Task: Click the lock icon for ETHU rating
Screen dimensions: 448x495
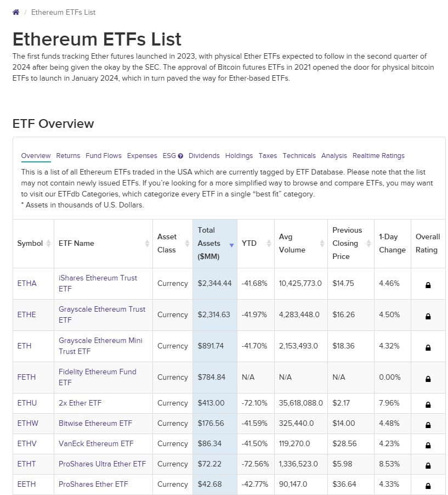Action: (x=428, y=404)
